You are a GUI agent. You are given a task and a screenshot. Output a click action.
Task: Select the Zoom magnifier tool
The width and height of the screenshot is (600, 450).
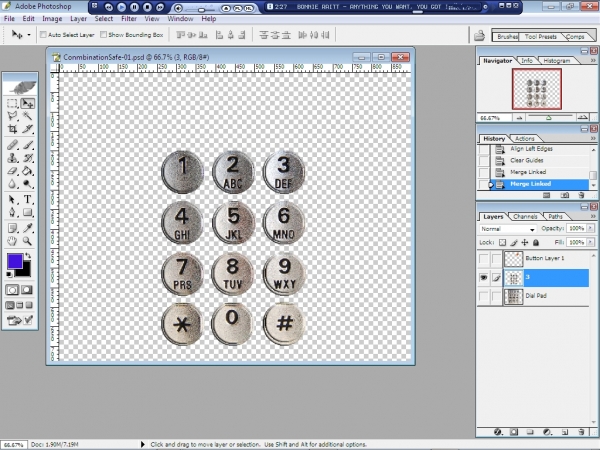pos(27,241)
